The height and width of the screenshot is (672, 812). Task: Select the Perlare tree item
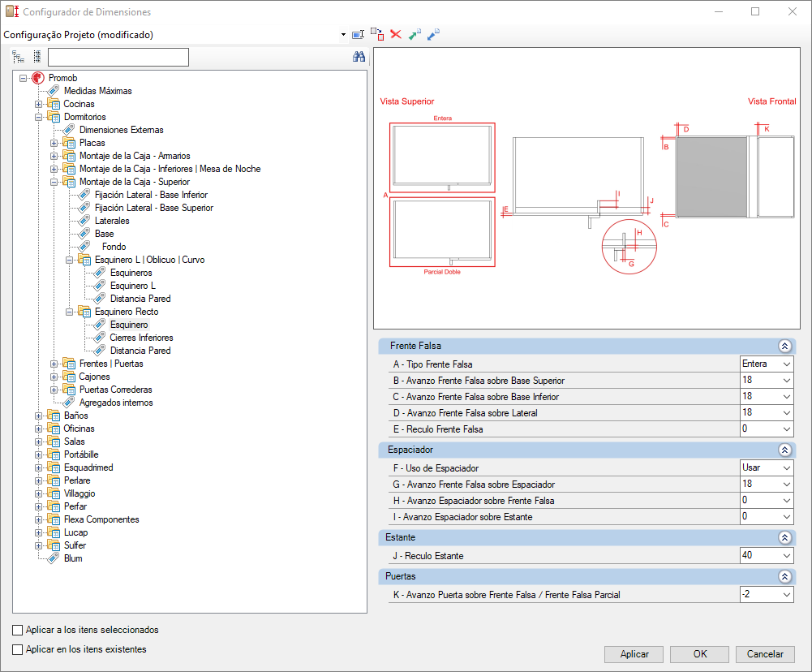click(x=77, y=480)
